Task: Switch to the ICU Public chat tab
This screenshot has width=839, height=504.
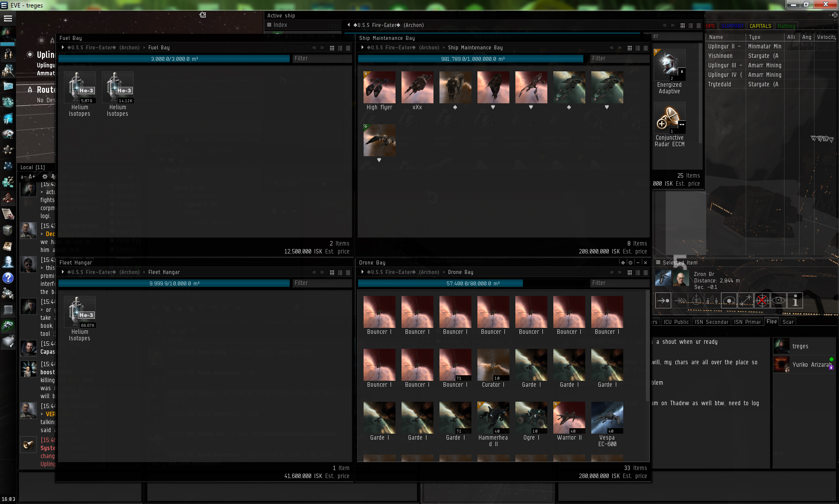Action: (x=676, y=322)
